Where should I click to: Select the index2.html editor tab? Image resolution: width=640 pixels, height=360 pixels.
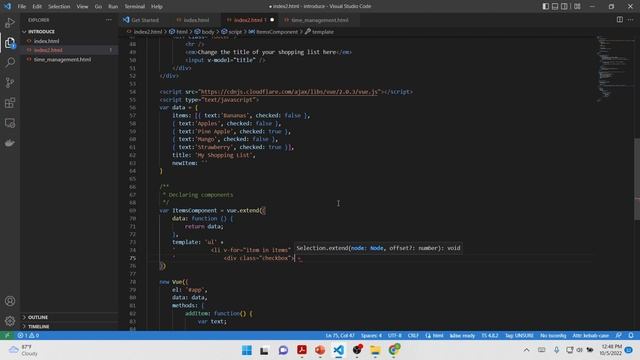coord(249,20)
